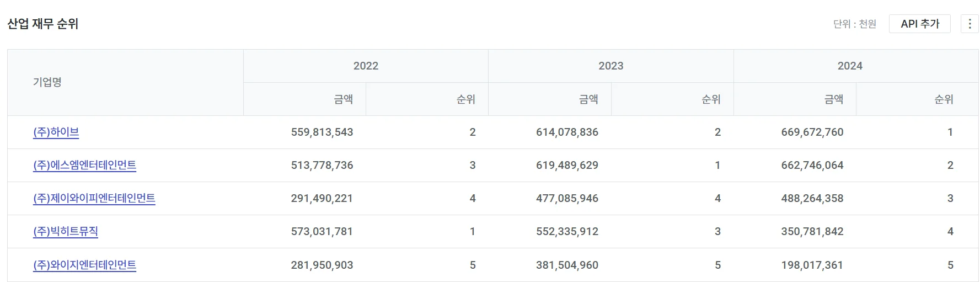Click the 기업명 column header
980x282 pixels.
coord(47,82)
